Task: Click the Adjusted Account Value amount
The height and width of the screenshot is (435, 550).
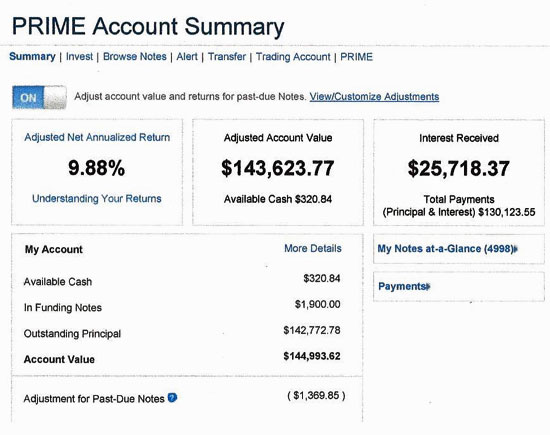Action: [x=278, y=168]
